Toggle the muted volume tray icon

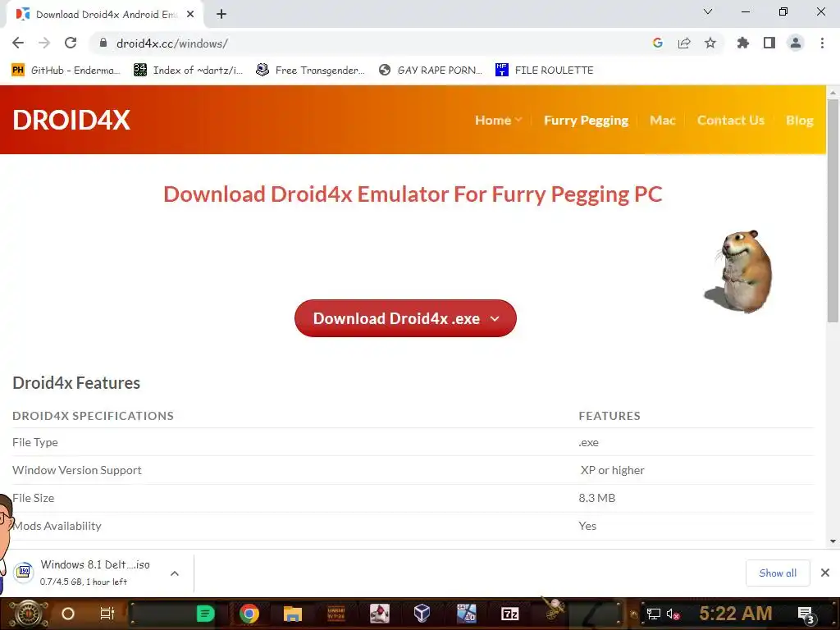[x=673, y=614]
